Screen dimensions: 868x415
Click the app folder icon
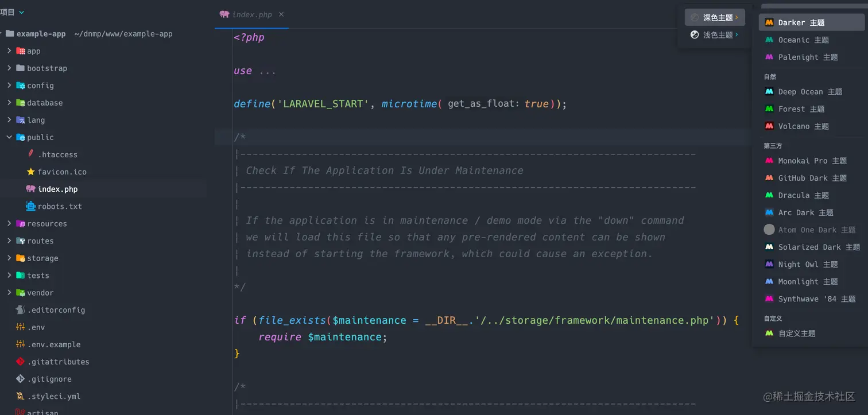(x=21, y=51)
